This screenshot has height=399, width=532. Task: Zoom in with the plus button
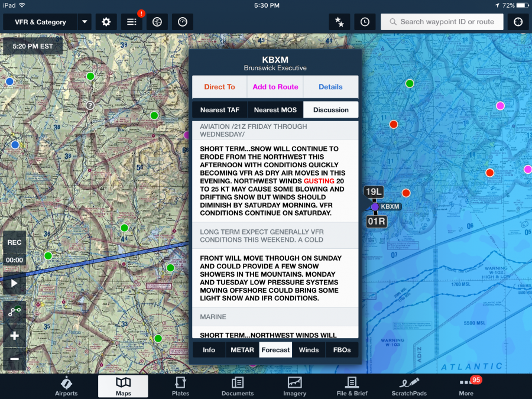(x=14, y=337)
